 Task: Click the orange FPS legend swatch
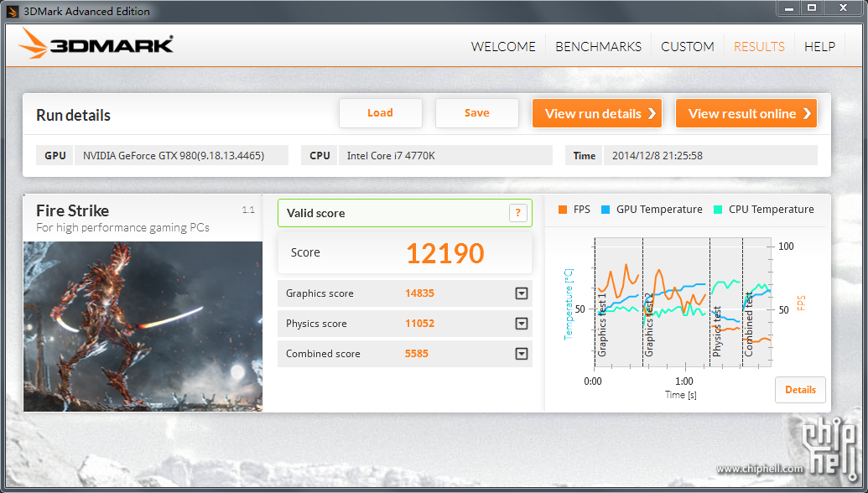tap(563, 210)
